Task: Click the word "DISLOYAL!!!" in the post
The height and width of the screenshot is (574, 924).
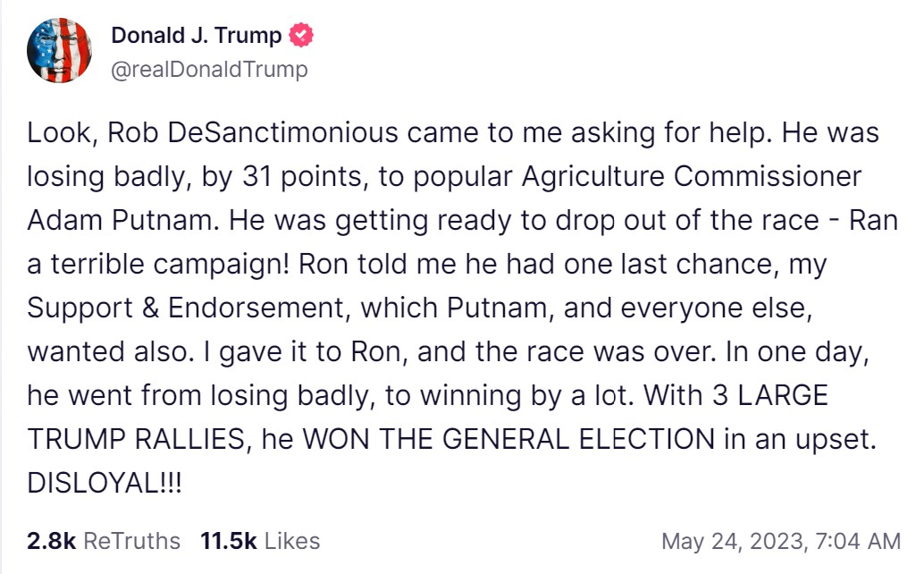Action: click(x=105, y=482)
